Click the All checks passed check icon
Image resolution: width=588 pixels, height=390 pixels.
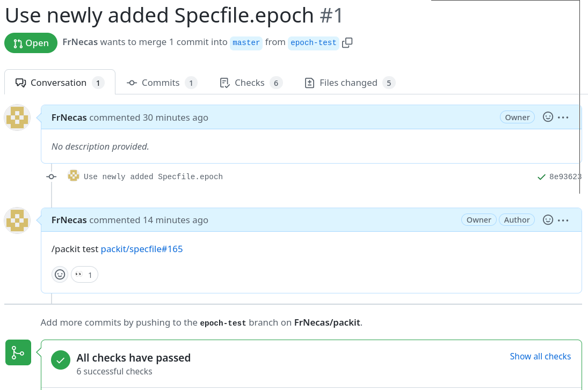[61, 360]
